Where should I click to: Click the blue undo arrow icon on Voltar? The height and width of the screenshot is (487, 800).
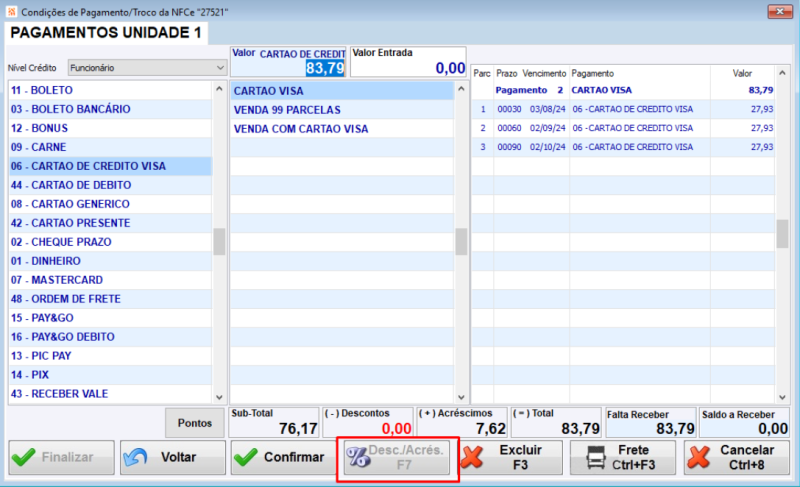coord(135,457)
